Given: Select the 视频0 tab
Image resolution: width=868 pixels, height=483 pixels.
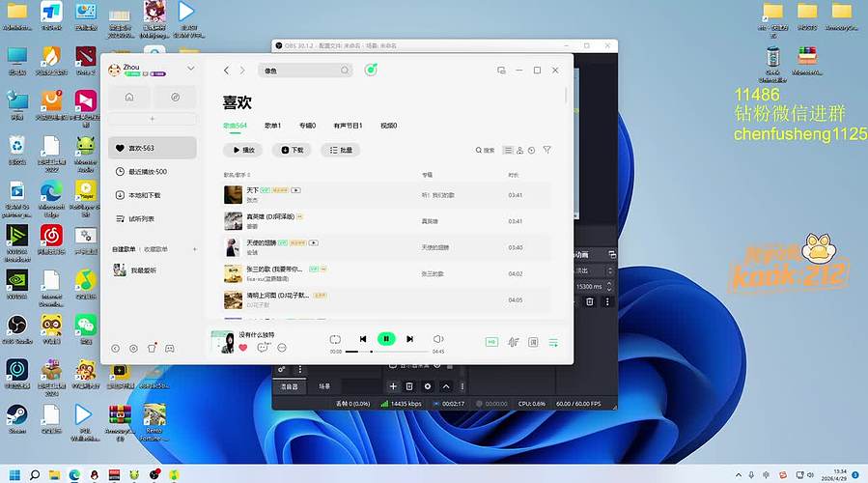Looking at the screenshot, I should (x=388, y=126).
